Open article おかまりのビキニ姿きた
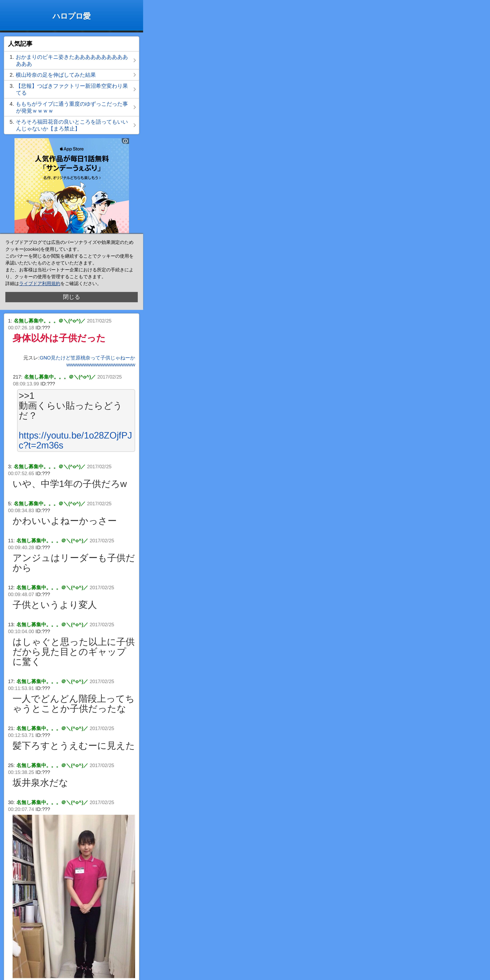 click(71, 61)
